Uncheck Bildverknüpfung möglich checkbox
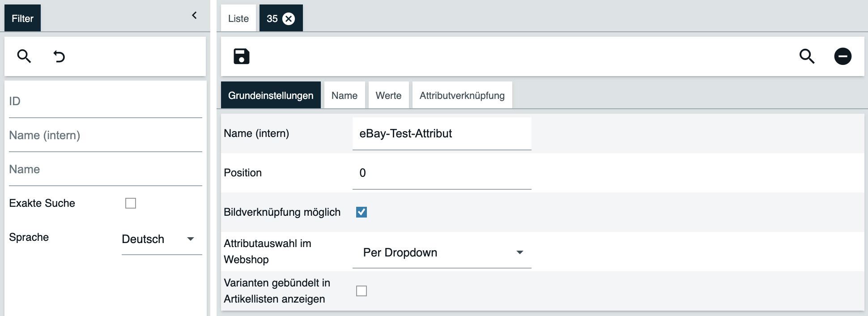The image size is (868, 316). tap(362, 212)
